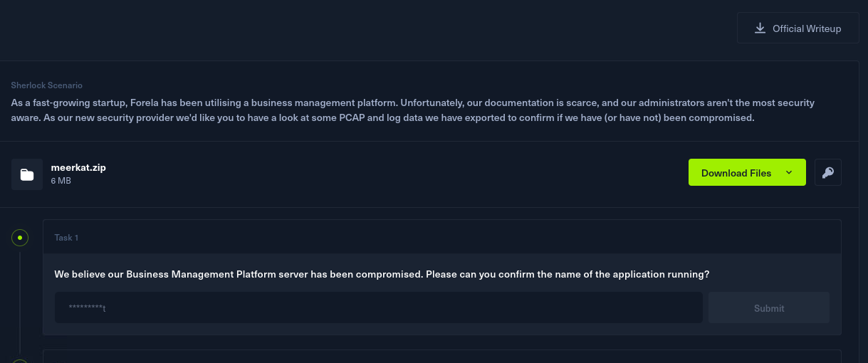Screen dimensions: 868x363
Task: Click the key icon for the zip password
Action: [x=827, y=172]
